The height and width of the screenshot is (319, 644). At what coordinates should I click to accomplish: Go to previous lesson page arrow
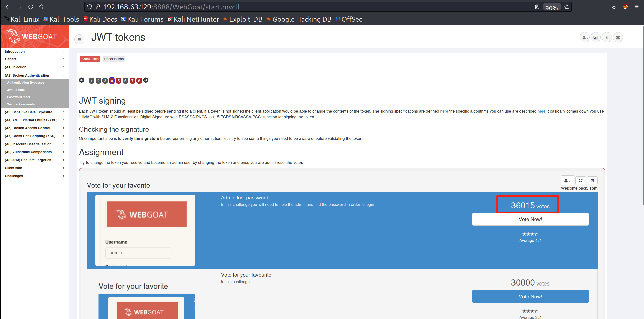[82, 80]
